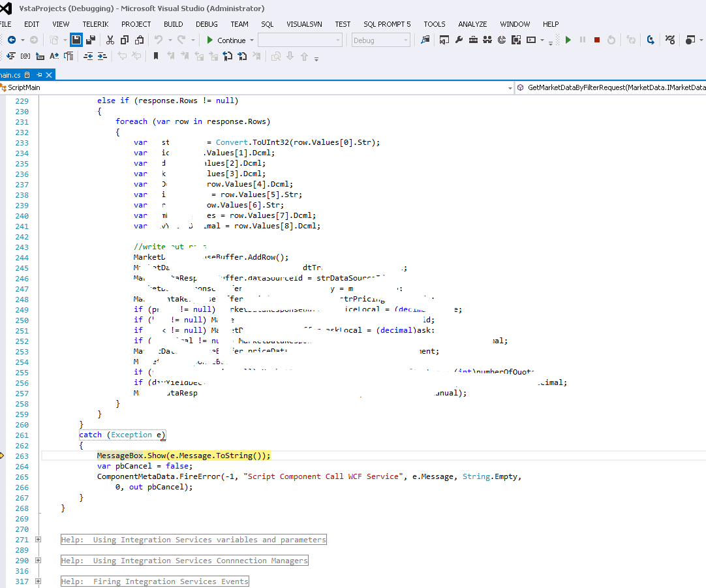Click line number 229 in margin
706x588 pixels.
22,101
